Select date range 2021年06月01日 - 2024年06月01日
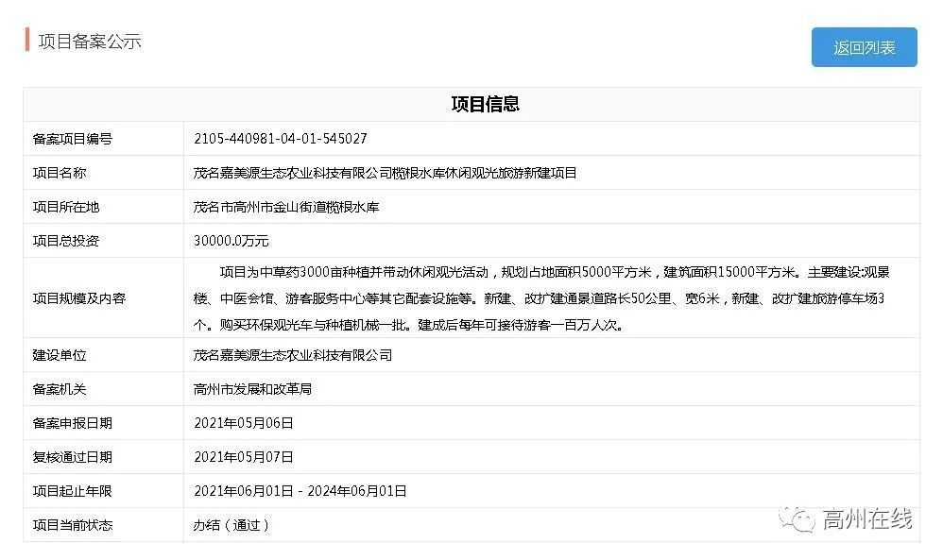Viewport: 943px width, 560px height. coord(300,491)
